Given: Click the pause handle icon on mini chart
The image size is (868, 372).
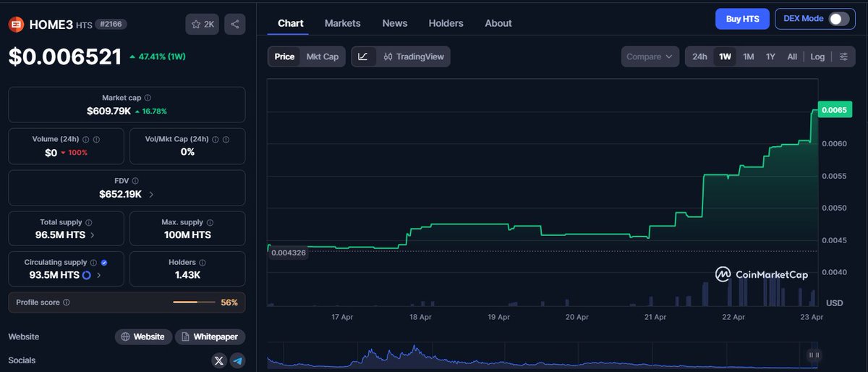Looking at the screenshot, I should pyautogui.click(x=814, y=355).
